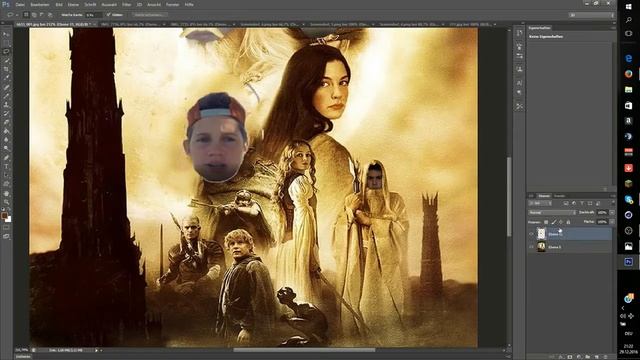Select the Spot Healing Brush tool
Screen dimensions: 640x360
point(6,87)
